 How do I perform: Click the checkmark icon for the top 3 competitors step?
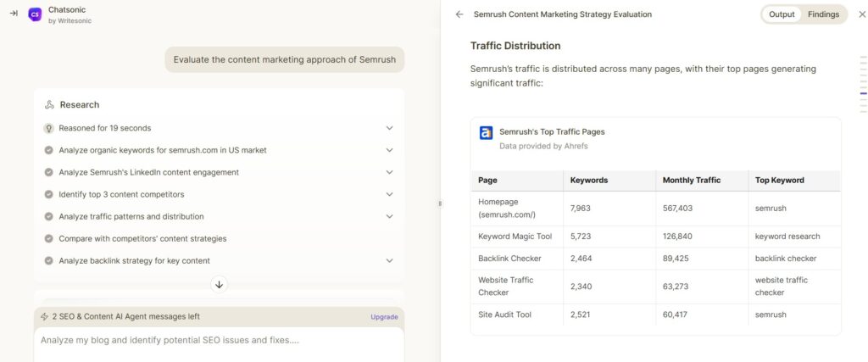click(48, 194)
